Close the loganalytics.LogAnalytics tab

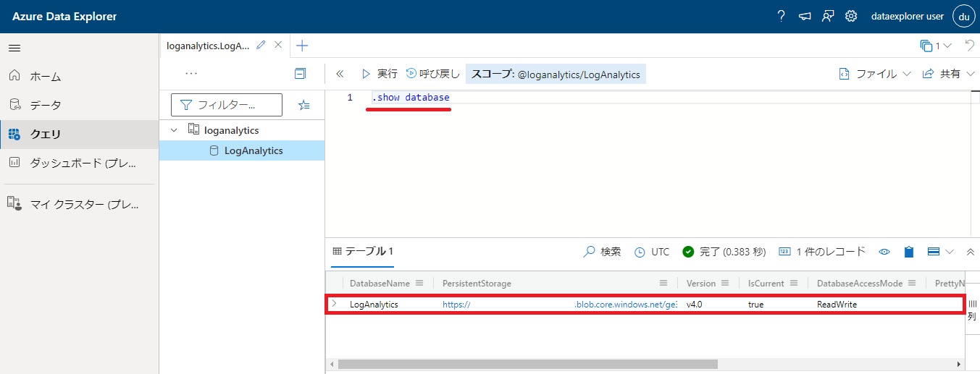pyautogui.click(x=278, y=45)
